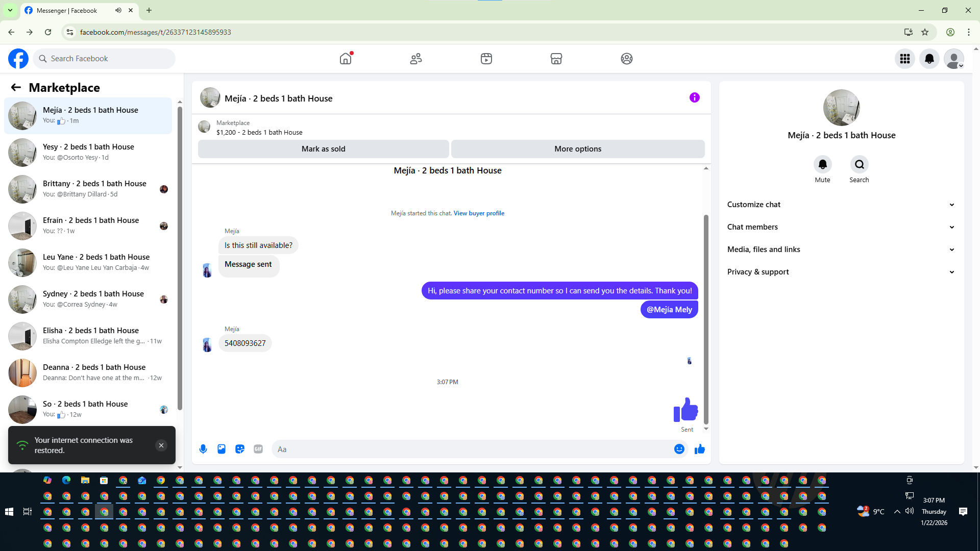Click the large thumbs-up sent message
980x551 pixels.
[x=685, y=410]
